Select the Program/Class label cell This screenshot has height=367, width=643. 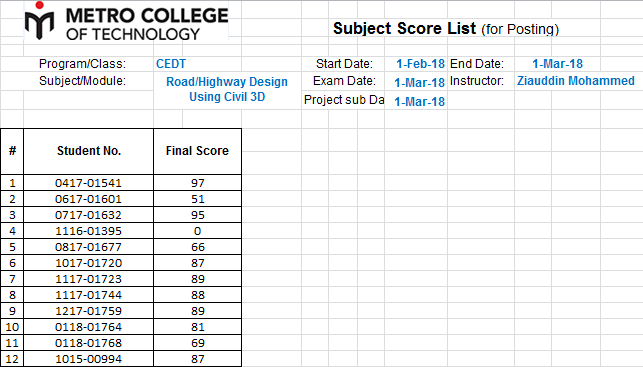pyautogui.click(x=82, y=64)
